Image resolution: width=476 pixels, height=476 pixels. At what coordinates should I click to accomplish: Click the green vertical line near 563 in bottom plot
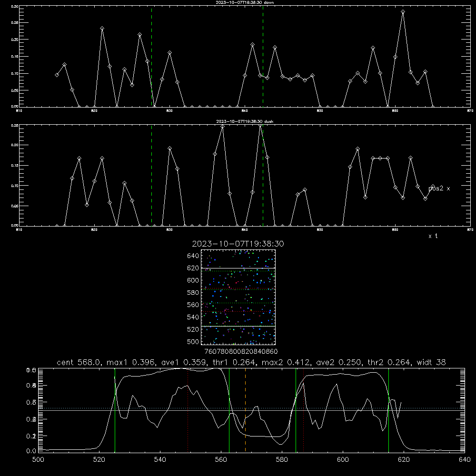click(229, 410)
